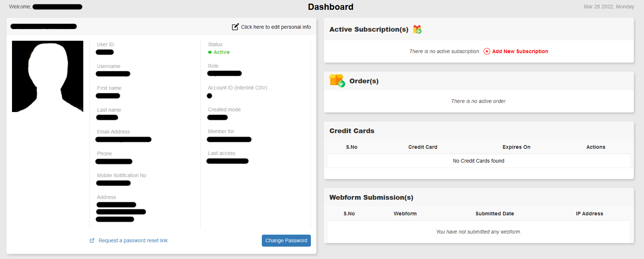Click the 'Username' field label
Viewport: 644px width, 259px height.
click(109, 66)
